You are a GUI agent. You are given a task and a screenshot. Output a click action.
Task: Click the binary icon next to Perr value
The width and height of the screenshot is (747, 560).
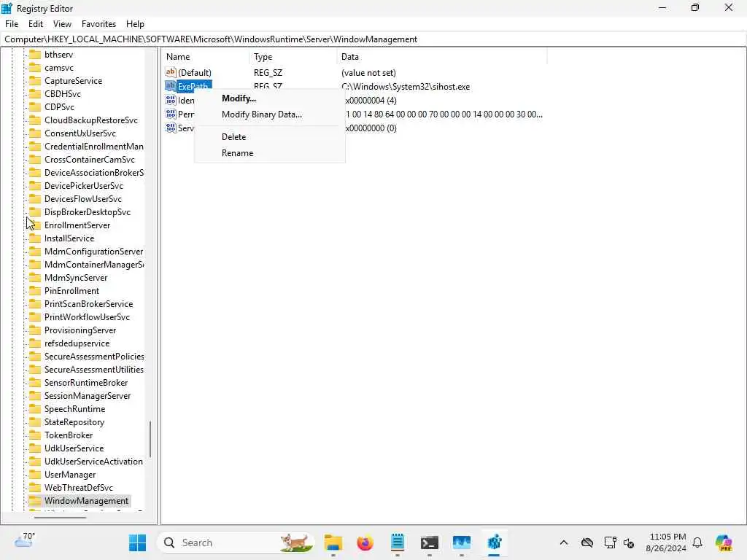click(171, 114)
